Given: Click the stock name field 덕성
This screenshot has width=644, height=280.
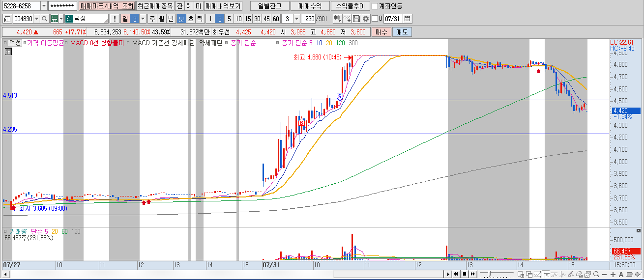Looking at the screenshot, I should [87, 19].
